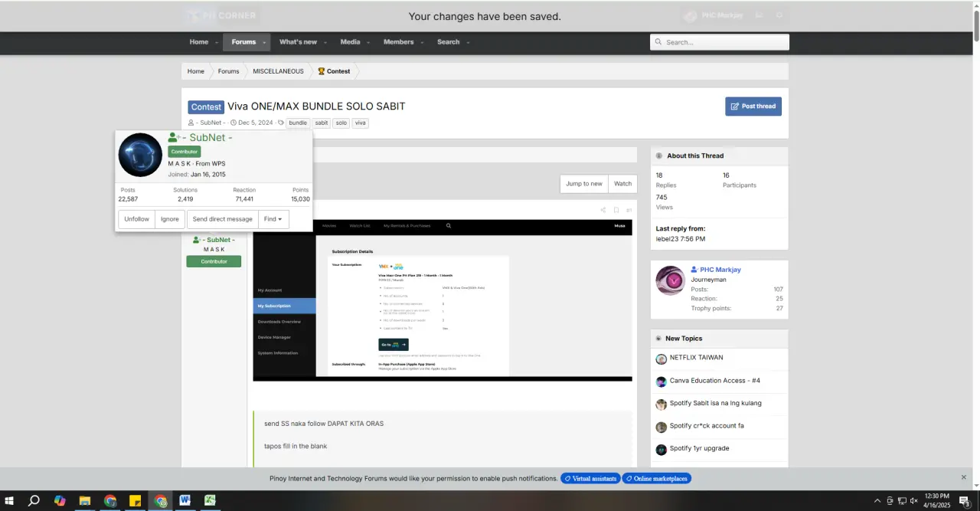
Task: Click the Online marketplaces blue pill
Action: [656, 478]
